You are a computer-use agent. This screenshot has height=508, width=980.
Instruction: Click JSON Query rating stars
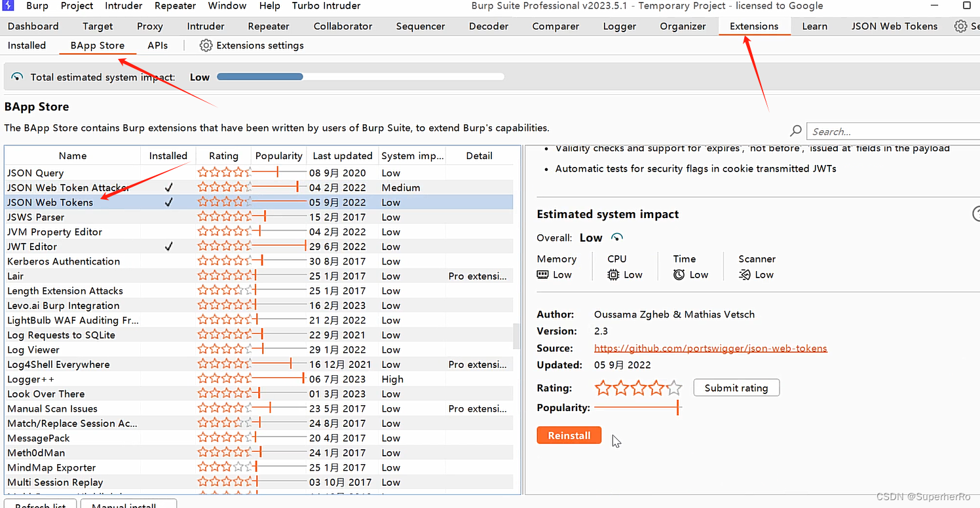pos(224,173)
